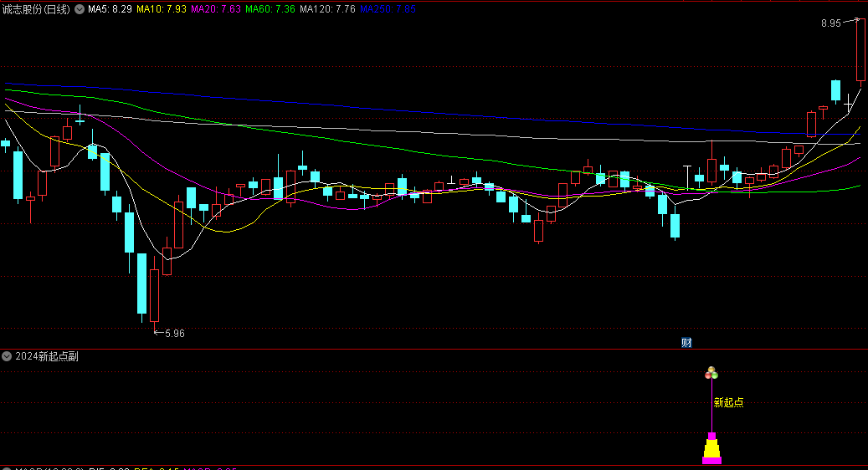Click the 新起点 signal text
This screenshot has height=470, width=868.
[728, 402]
